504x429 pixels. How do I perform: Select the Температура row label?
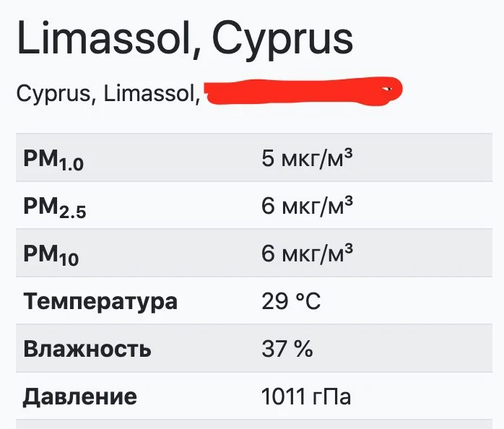(100, 301)
